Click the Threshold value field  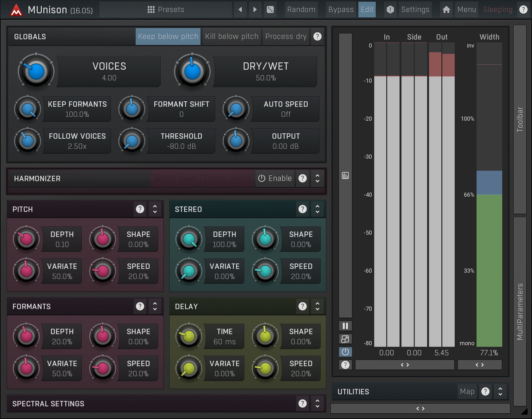coord(181,141)
